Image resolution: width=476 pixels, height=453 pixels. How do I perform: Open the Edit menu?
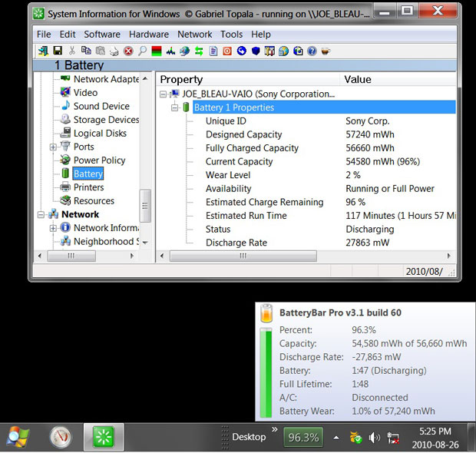[x=68, y=35]
